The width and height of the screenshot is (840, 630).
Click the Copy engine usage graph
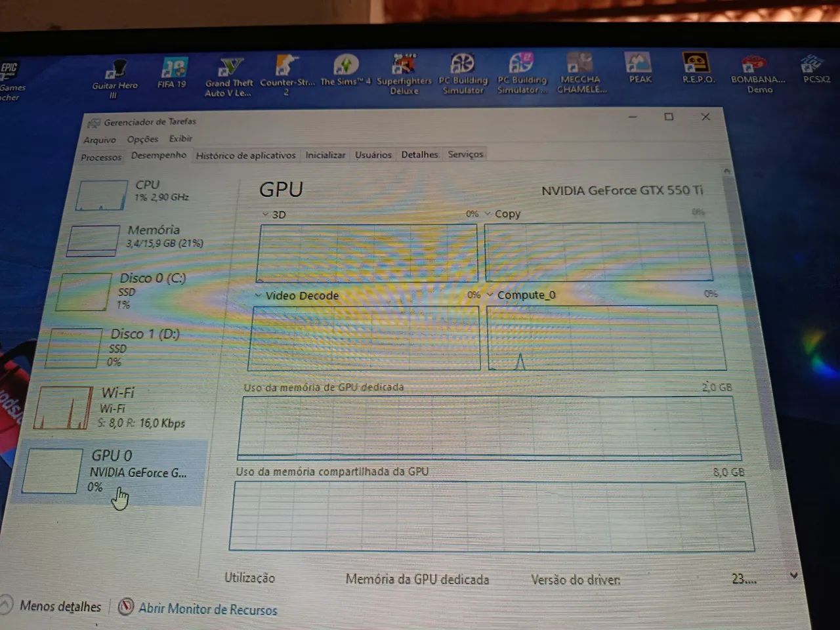coord(598,251)
